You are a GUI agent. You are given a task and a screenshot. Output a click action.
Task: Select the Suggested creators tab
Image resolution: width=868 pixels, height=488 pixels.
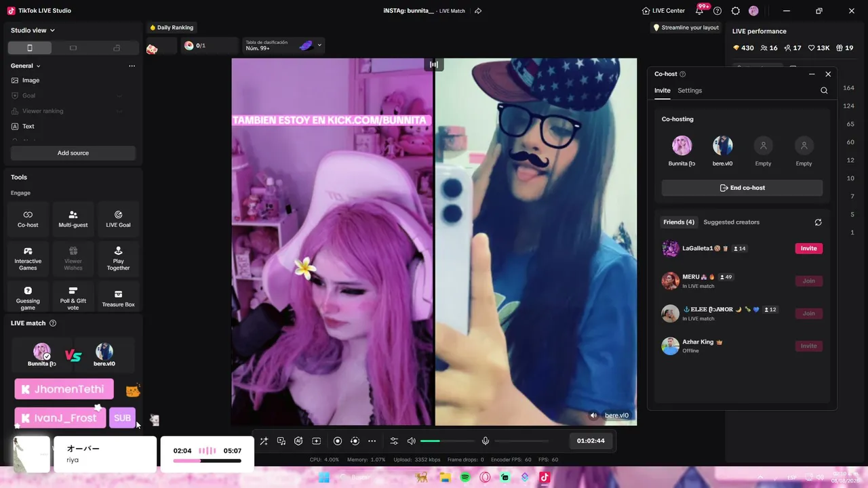[731, 222]
